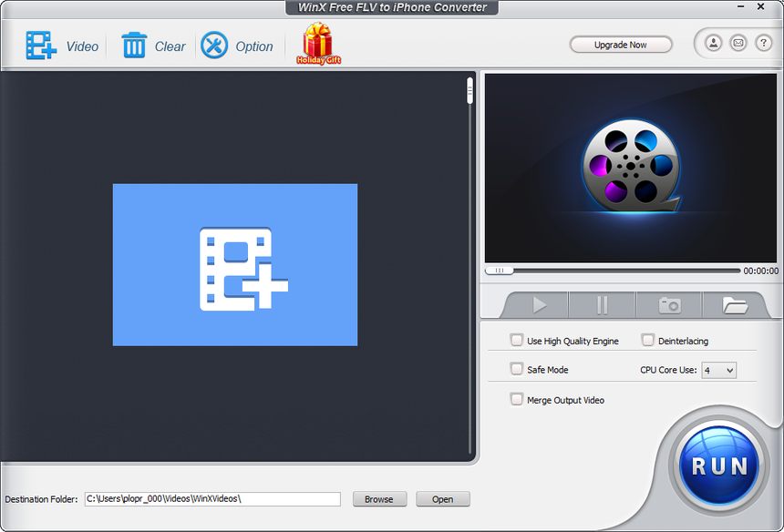The image size is (784, 532).
Task: Click the Upgrade Now button
Action: tap(620, 44)
